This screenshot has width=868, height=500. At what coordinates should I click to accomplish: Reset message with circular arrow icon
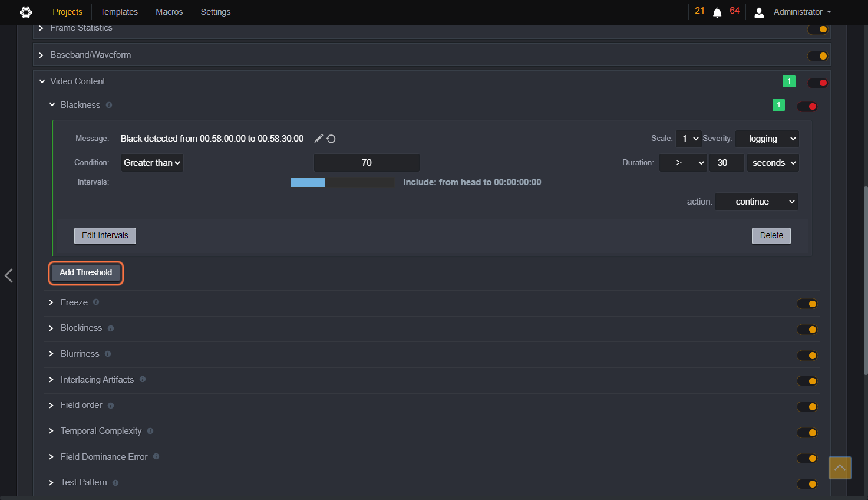click(331, 139)
